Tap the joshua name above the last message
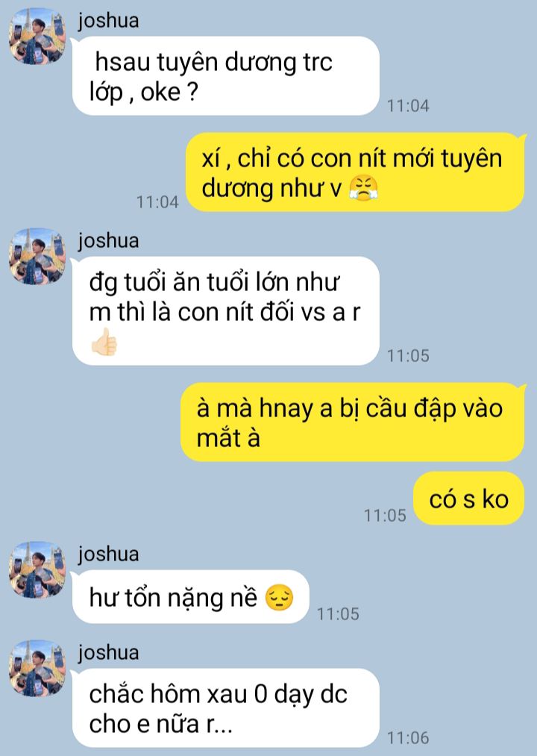This screenshot has width=537, height=756. (x=108, y=653)
